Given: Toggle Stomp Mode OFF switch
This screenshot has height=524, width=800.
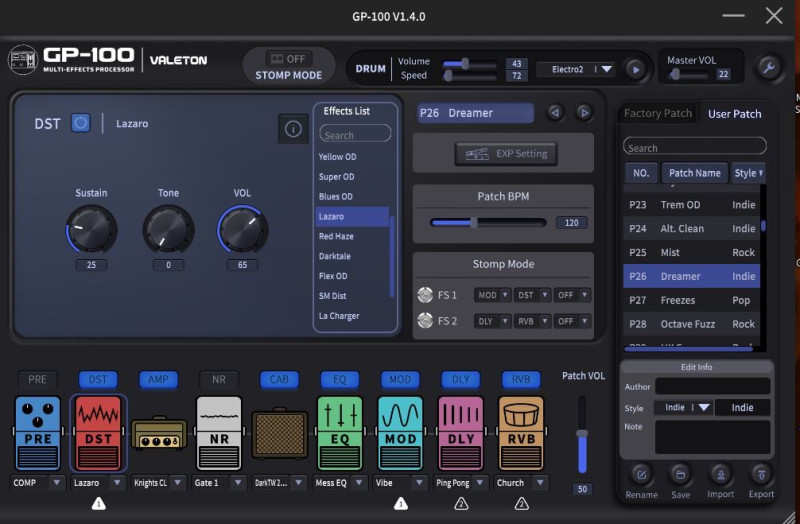Looking at the screenshot, I should click(288, 59).
